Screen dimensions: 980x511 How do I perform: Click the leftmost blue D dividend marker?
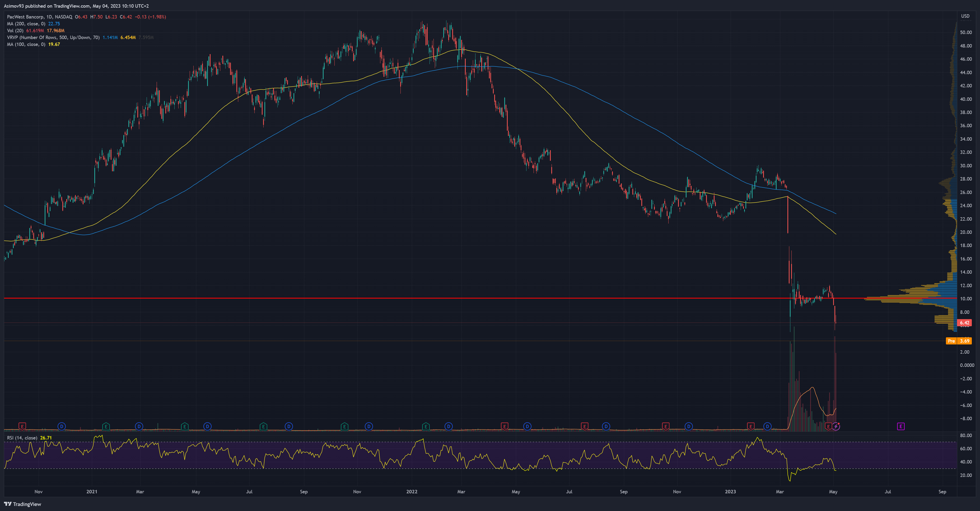point(62,426)
